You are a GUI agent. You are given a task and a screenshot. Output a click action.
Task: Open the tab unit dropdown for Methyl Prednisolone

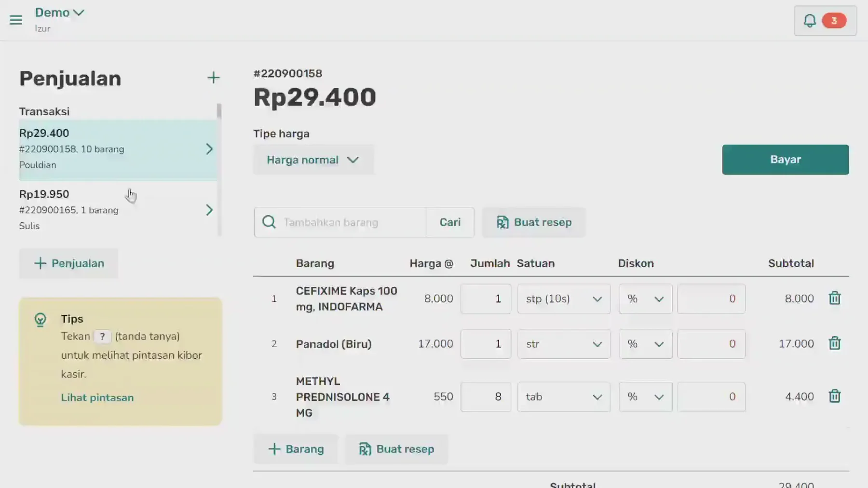[564, 396]
